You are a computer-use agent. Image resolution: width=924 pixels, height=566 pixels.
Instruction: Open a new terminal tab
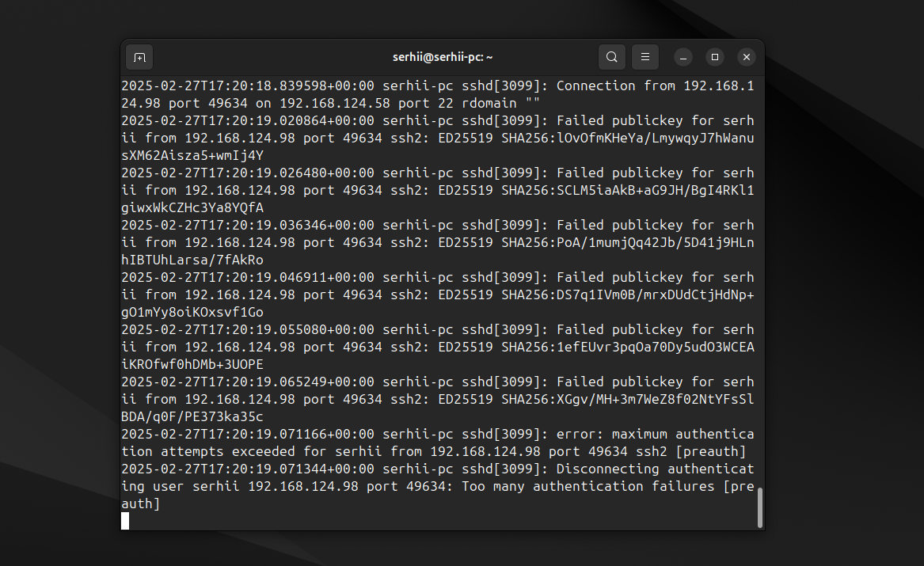[x=139, y=57]
